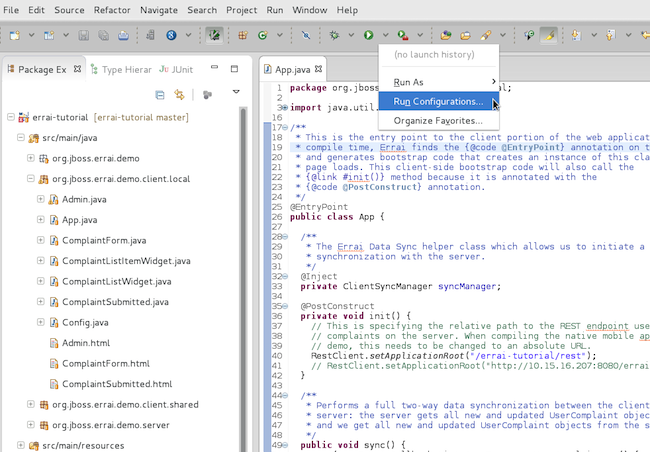Click the Print toolbar icon
Screen dimensions: 650x452
pyautogui.click(x=122, y=35)
